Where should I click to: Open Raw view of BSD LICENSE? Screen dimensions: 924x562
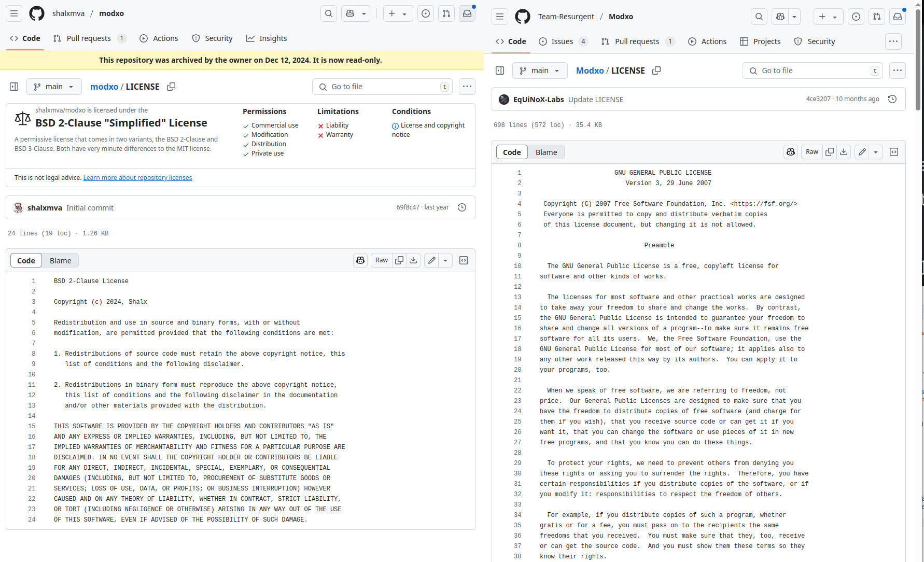click(x=382, y=260)
